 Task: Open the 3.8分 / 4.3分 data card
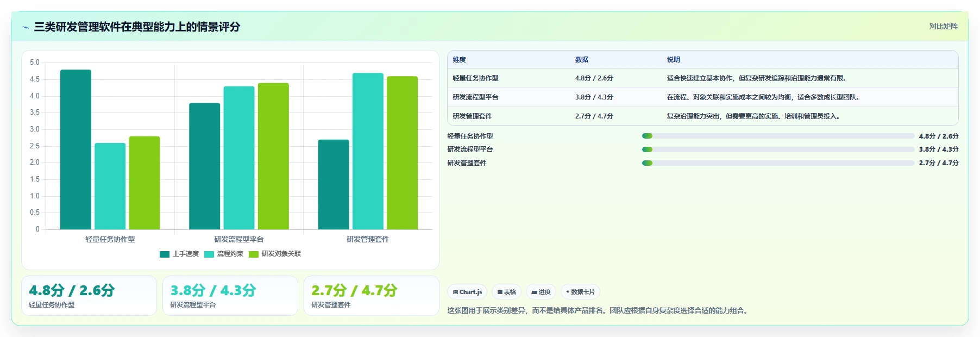230,296
